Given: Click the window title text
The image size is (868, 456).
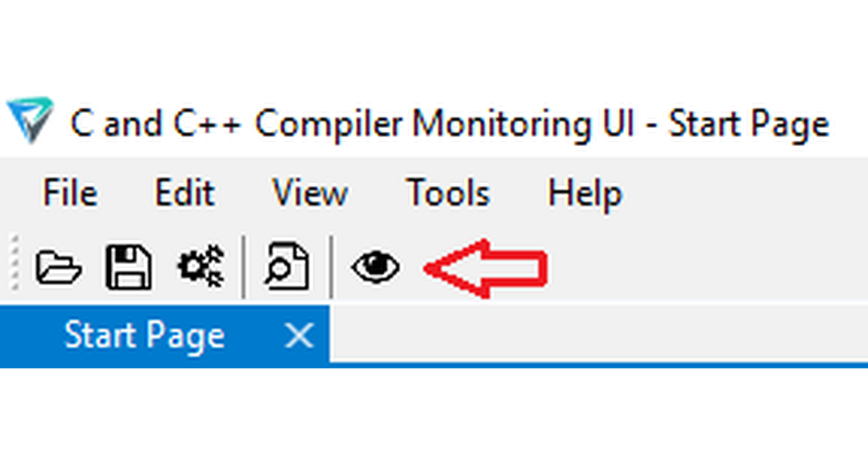Looking at the screenshot, I should click(x=448, y=124).
